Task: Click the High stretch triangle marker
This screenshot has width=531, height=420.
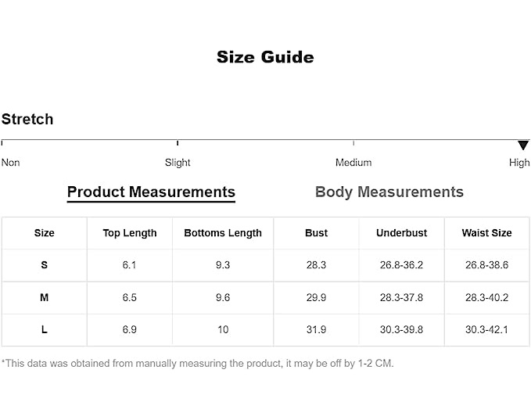Action: coord(523,145)
